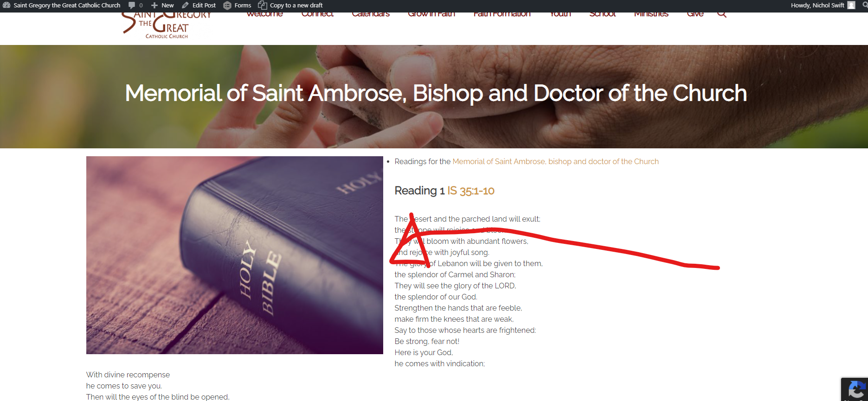Click the WordPress dashboard site icon
Viewport: 868px width, 401px height.
(6, 6)
